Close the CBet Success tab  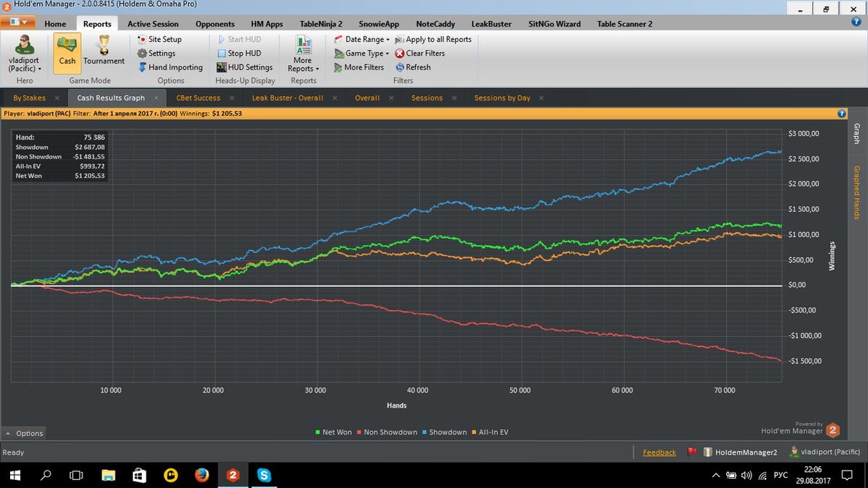pos(232,98)
